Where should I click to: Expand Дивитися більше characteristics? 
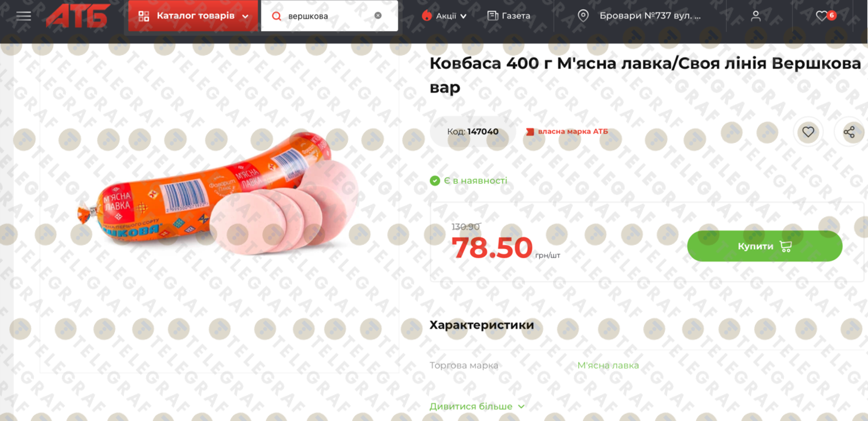tap(477, 406)
